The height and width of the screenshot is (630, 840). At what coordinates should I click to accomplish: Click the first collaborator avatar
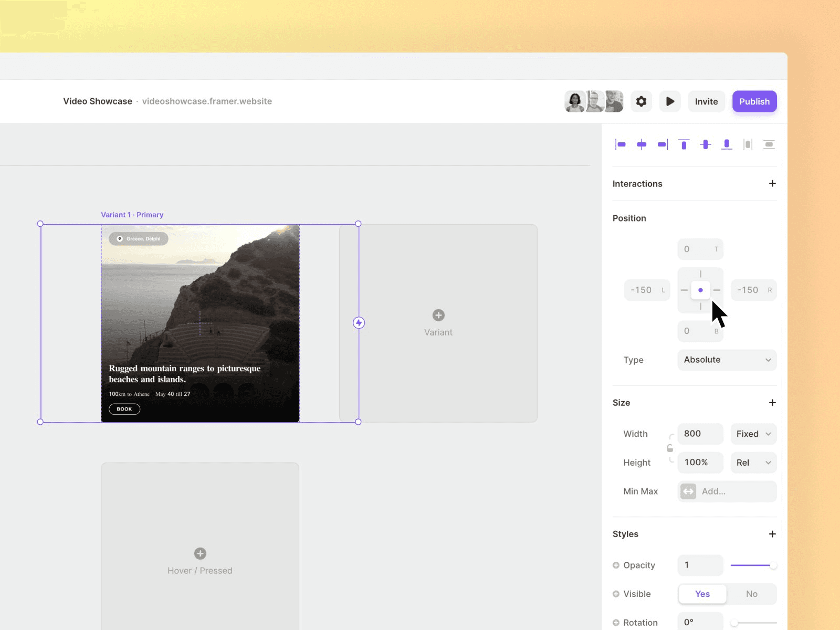click(x=575, y=101)
